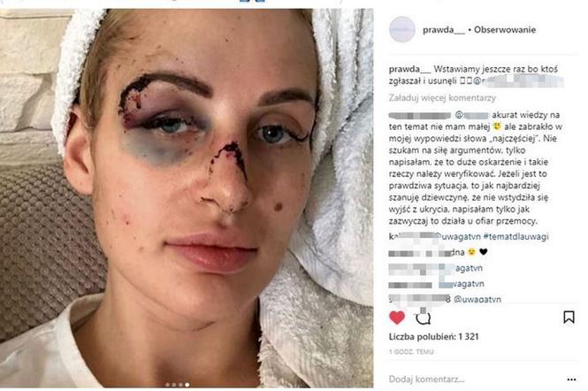Open comments via speech bubble icon
The height and width of the screenshot is (391, 588).
coord(423,318)
